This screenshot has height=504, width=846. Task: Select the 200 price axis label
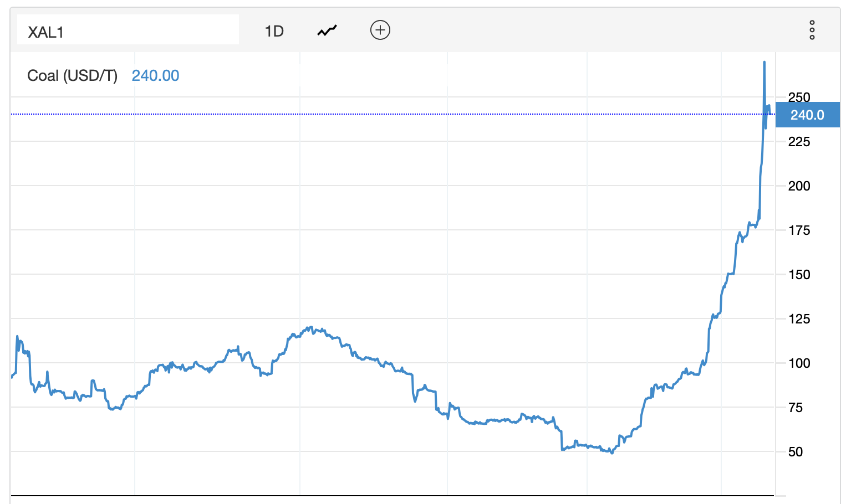tap(799, 186)
